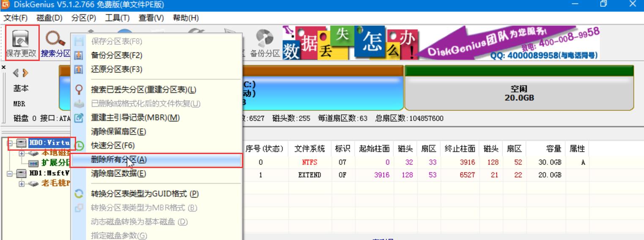Click the next-disk orange right arrow

point(25,73)
